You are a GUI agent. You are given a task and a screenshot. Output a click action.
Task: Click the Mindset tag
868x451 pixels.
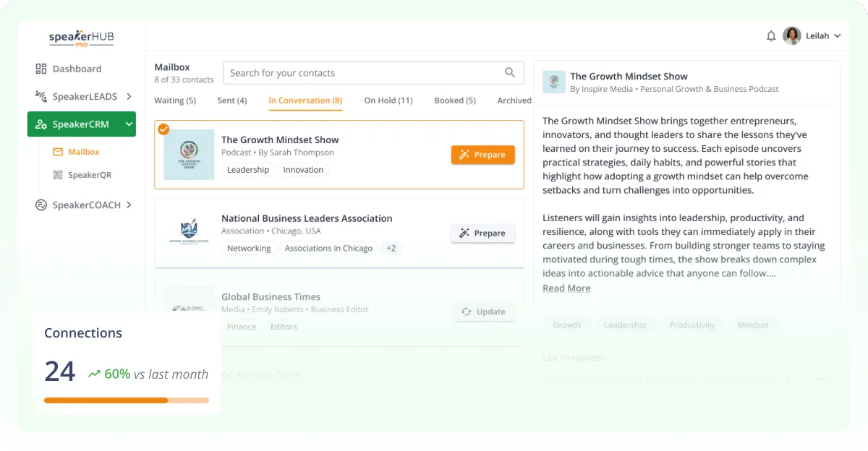753,325
